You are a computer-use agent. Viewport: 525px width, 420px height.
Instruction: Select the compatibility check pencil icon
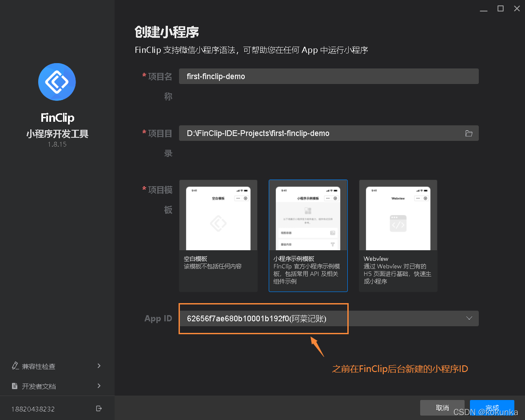(x=15, y=366)
